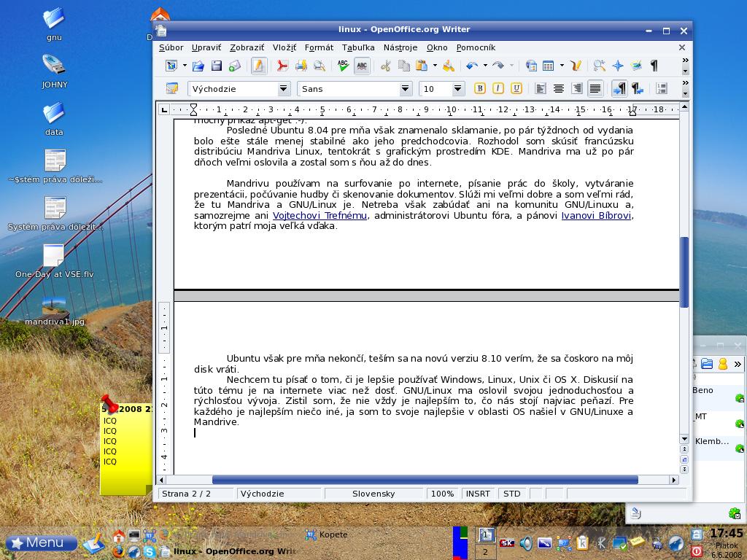Click the Undo arrow icon
This screenshot has width=747, height=560.
(471, 66)
